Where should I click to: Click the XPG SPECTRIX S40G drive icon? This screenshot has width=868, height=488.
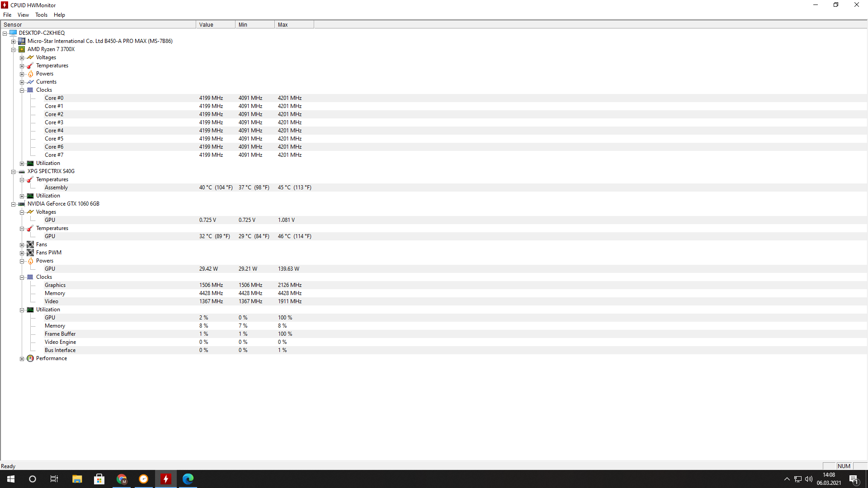[22, 172]
